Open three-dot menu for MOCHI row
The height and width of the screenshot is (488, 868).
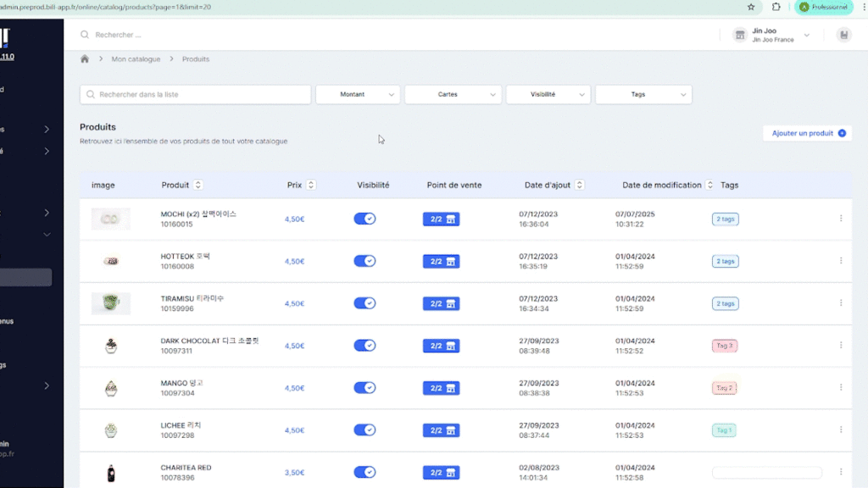coord(841,219)
